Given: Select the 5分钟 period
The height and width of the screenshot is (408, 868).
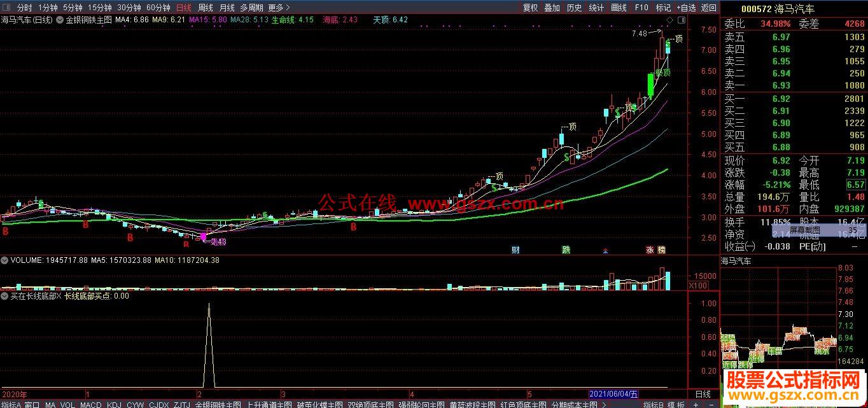Looking at the screenshot, I should coord(73,8).
